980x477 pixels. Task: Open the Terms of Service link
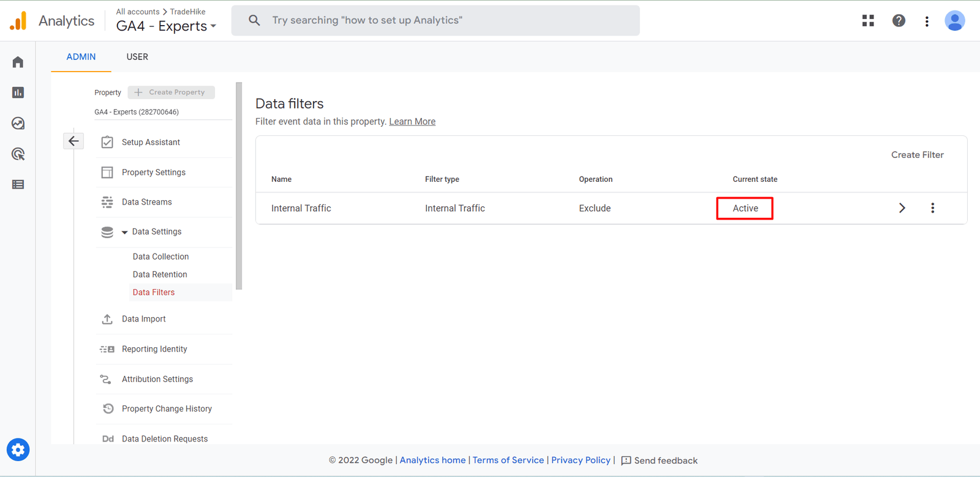[508, 460]
